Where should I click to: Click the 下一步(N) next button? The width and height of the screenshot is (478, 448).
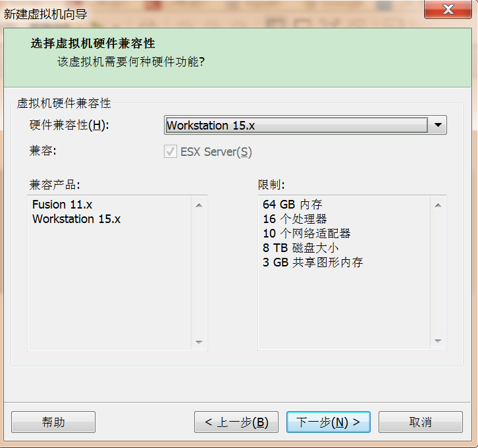point(329,422)
